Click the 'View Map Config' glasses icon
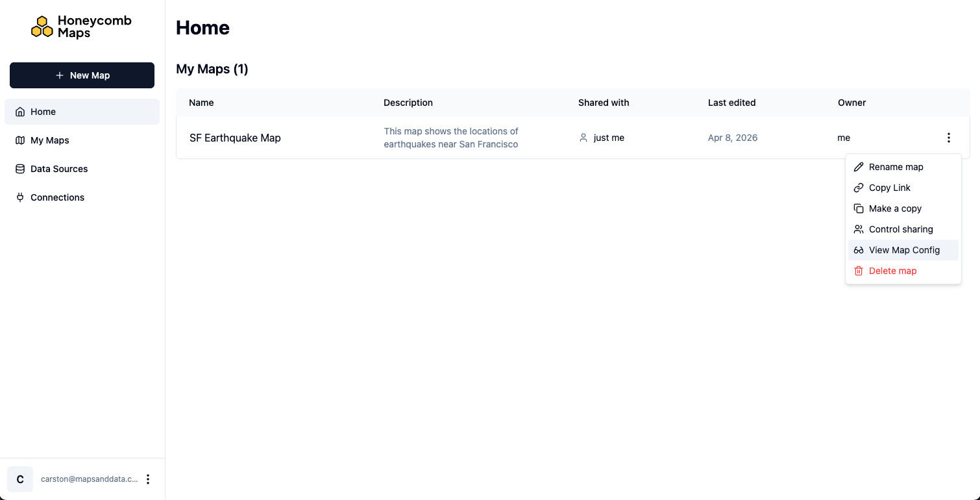Viewport: 980px width, 500px height. pyautogui.click(x=858, y=250)
